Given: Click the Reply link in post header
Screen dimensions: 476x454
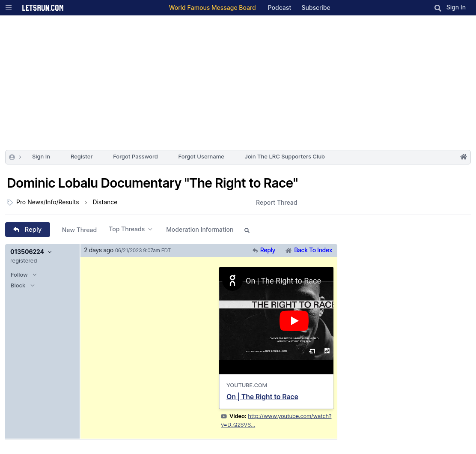Looking at the screenshot, I should 268,250.
